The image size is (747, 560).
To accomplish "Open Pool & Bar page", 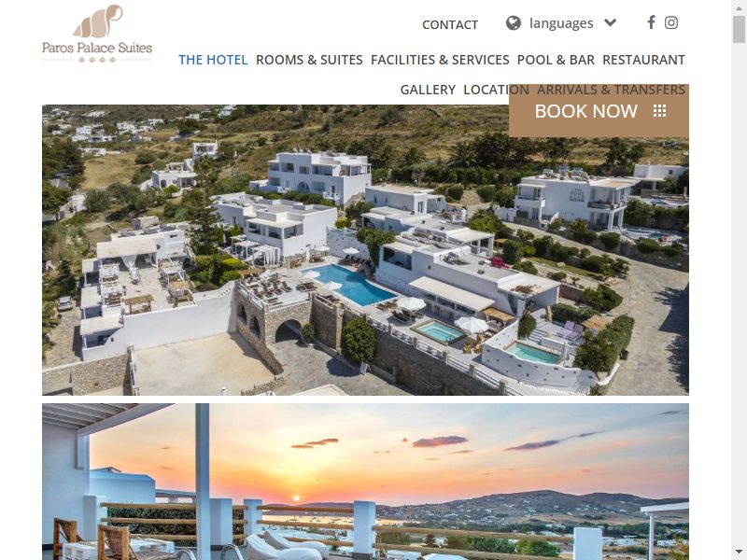I will [x=556, y=60].
